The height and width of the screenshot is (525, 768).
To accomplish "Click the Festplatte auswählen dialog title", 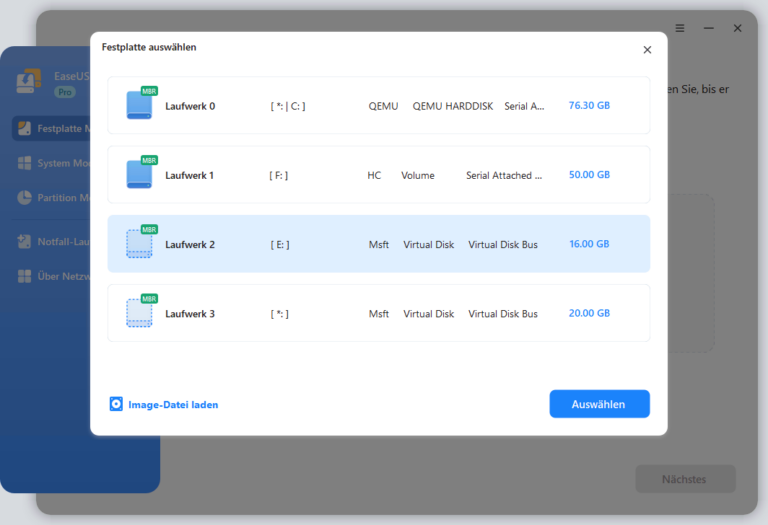I will [149, 47].
